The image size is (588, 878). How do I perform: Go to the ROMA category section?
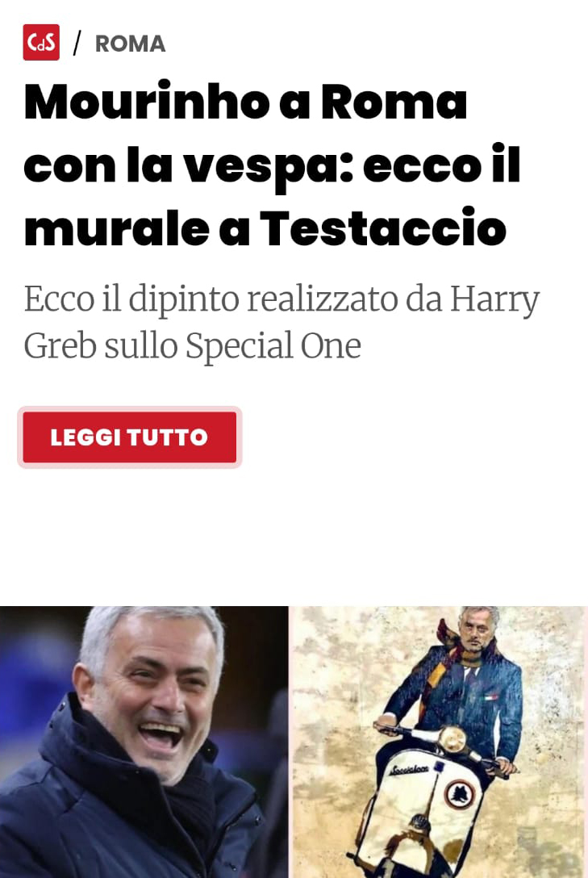(x=130, y=44)
